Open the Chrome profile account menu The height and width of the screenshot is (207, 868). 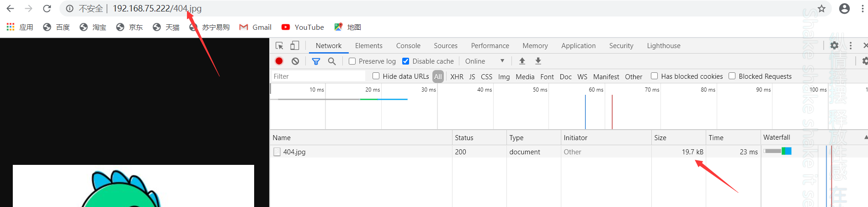tap(844, 8)
